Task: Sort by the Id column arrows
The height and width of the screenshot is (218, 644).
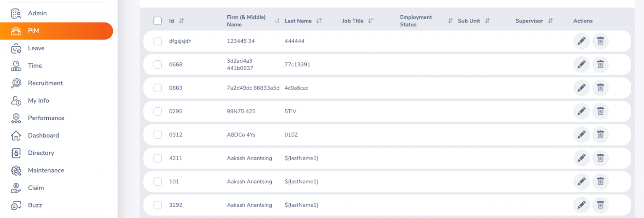Action: coord(181,21)
